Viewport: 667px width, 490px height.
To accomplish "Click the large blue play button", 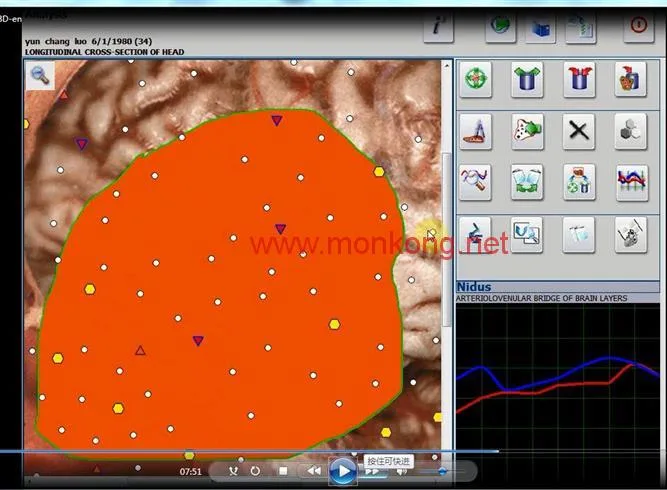I will [343, 471].
